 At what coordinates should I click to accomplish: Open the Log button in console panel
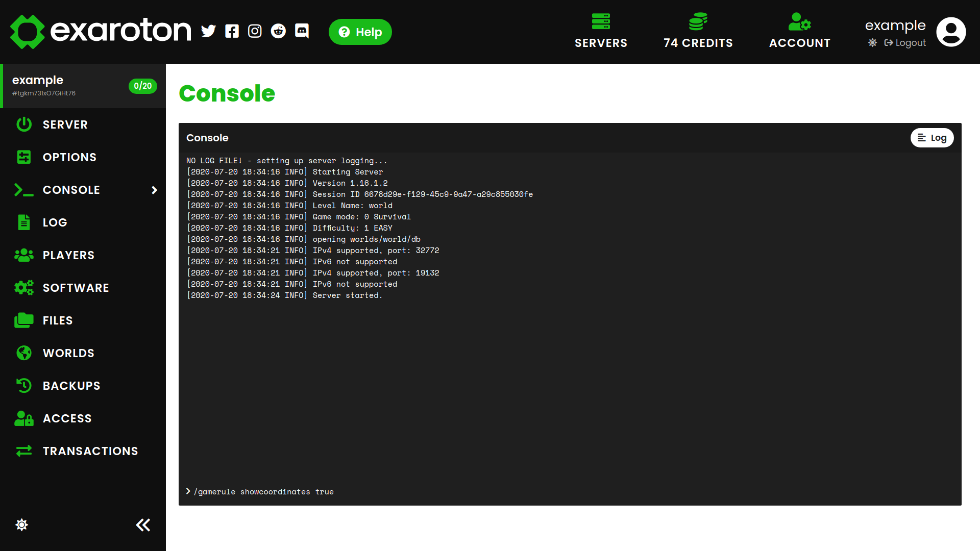tap(932, 138)
